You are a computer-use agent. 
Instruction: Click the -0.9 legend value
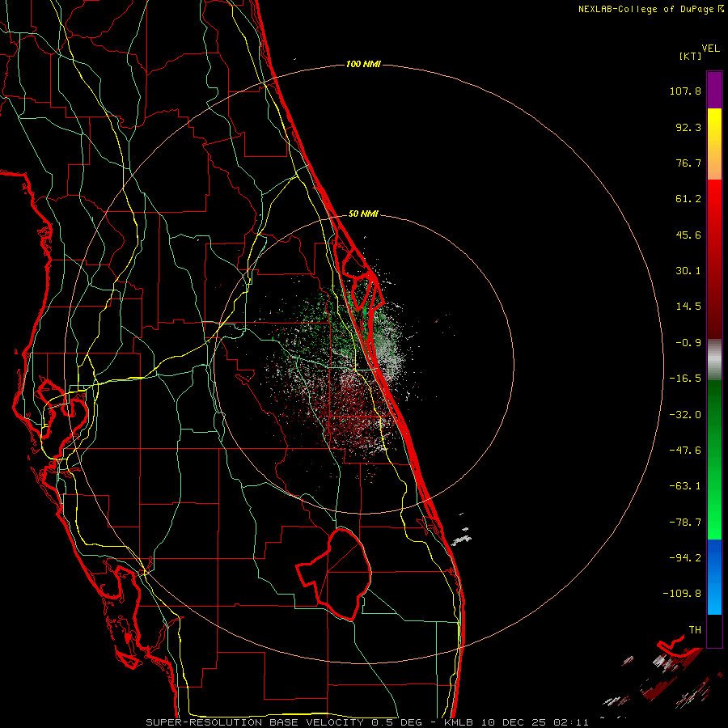point(688,343)
